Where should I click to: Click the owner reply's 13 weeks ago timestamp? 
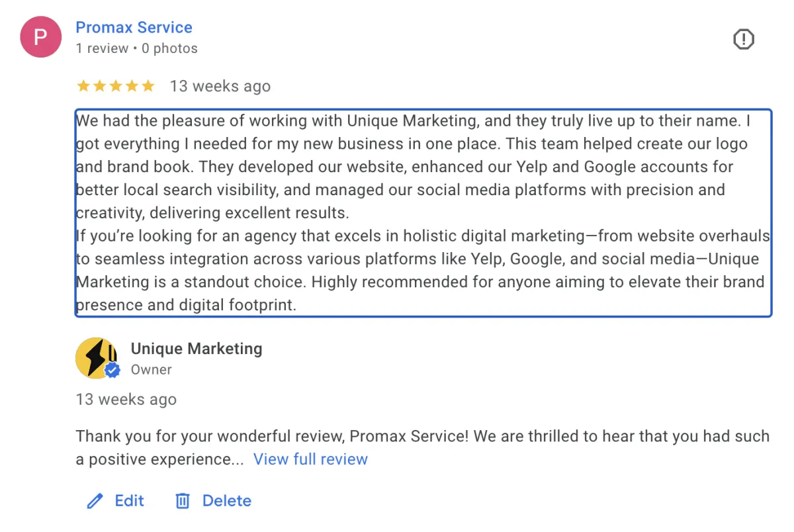coord(126,400)
